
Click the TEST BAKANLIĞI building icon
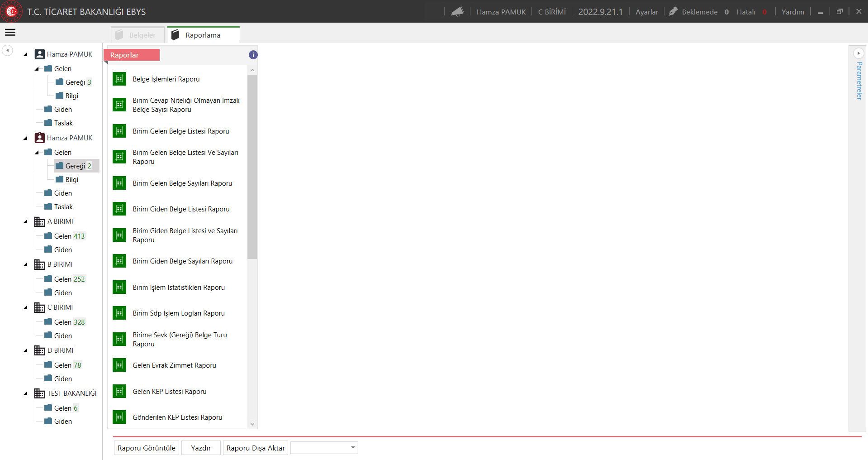[x=40, y=393]
